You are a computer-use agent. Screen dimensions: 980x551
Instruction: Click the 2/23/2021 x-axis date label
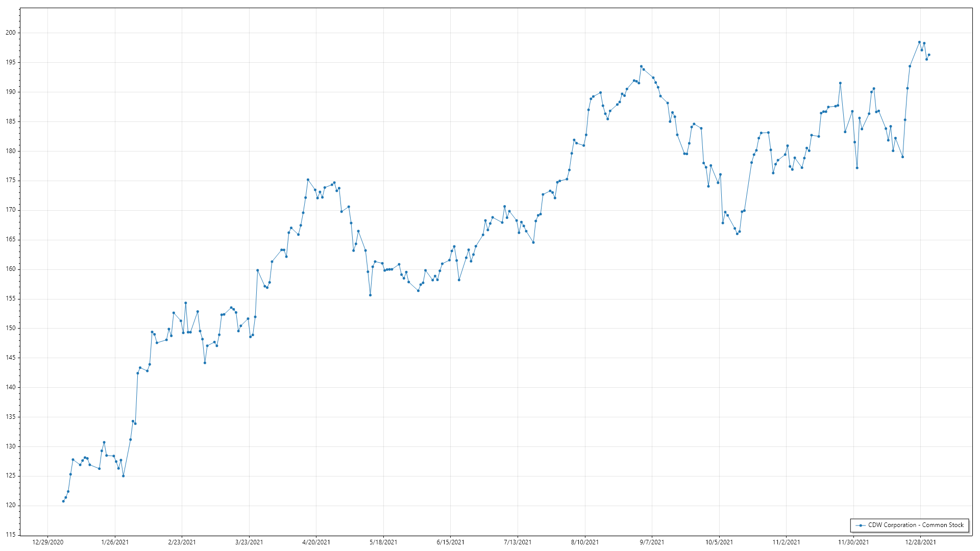(x=182, y=542)
